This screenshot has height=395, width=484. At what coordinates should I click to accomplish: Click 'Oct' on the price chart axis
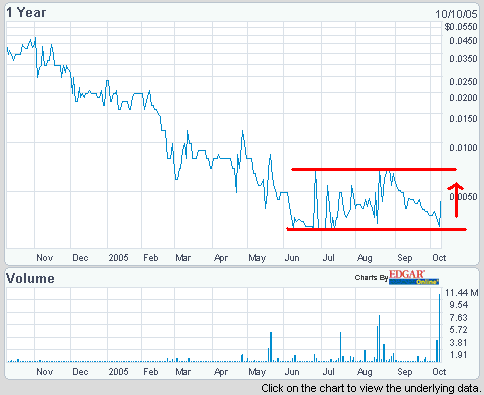tap(439, 258)
